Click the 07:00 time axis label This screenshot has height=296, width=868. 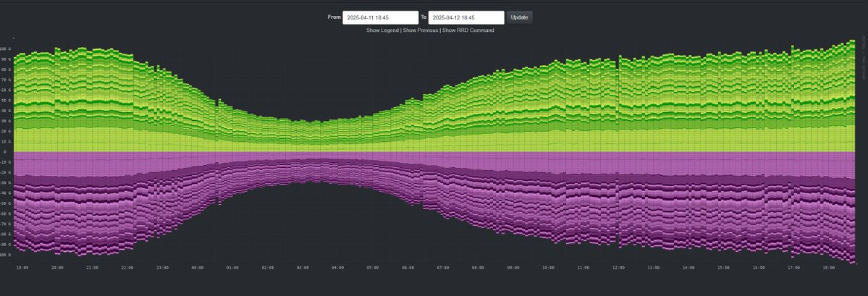pos(443,268)
